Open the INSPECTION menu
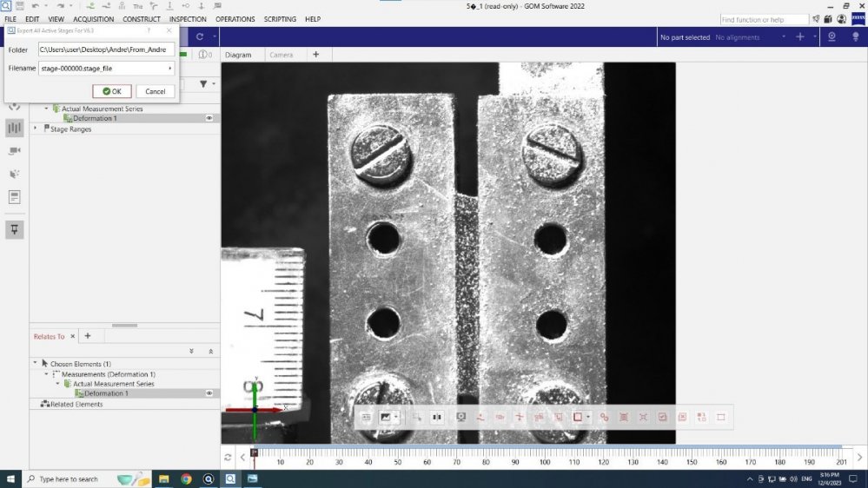The height and width of the screenshot is (488, 868). [x=188, y=19]
